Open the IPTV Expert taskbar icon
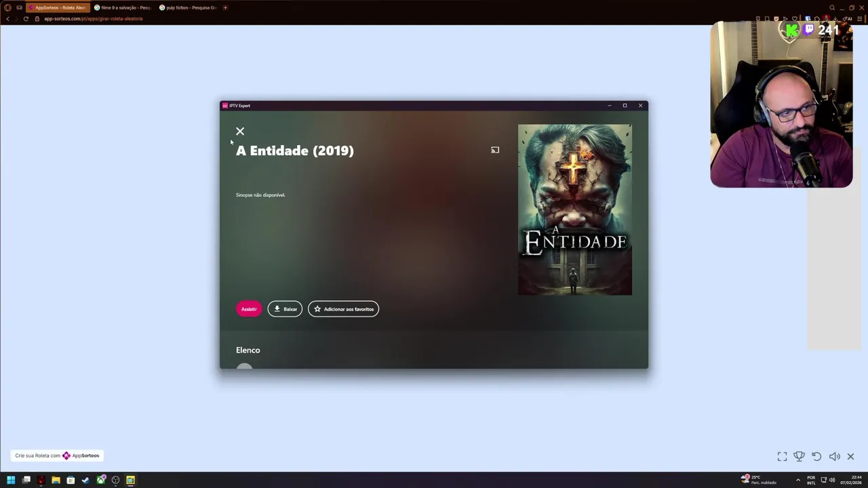868x488 pixels. (x=130, y=480)
